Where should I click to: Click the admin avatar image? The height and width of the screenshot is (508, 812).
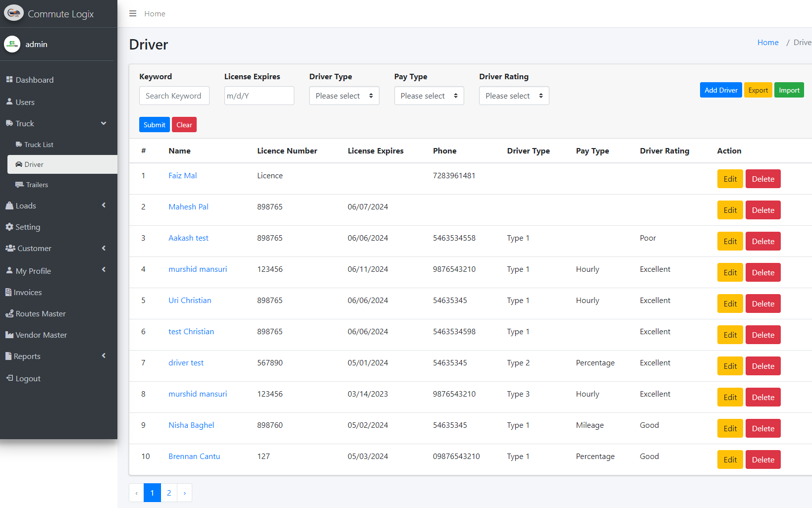point(12,44)
